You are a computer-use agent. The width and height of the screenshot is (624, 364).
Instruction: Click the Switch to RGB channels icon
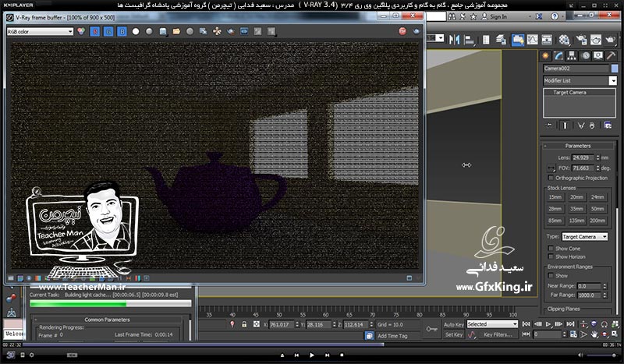(x=81, y=31)
